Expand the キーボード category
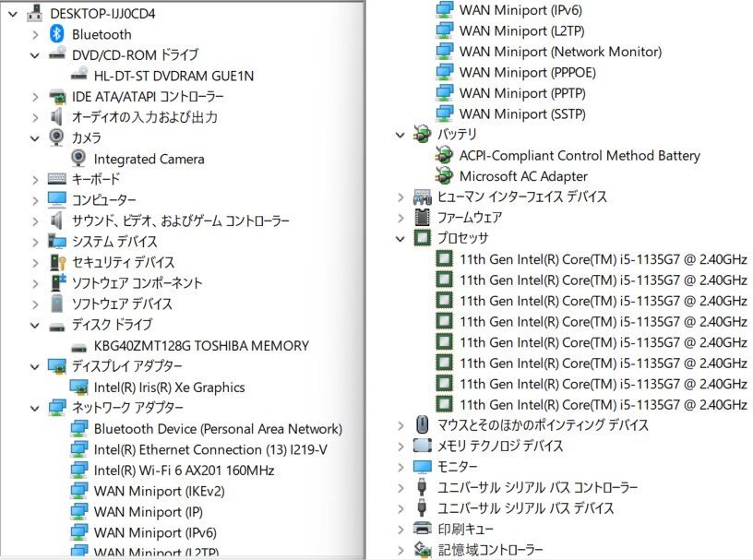The width and height of the screenshot is (753, 560). 35,180
